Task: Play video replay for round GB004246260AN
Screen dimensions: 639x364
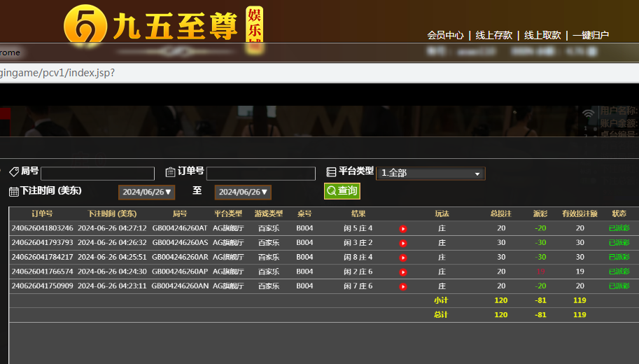Action: tap(403, 286)
